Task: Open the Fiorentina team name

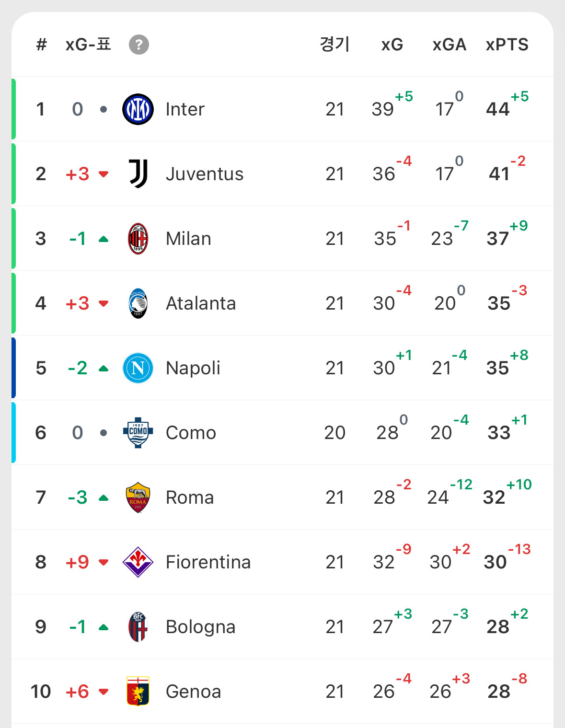Action: (x=208, y=562)
